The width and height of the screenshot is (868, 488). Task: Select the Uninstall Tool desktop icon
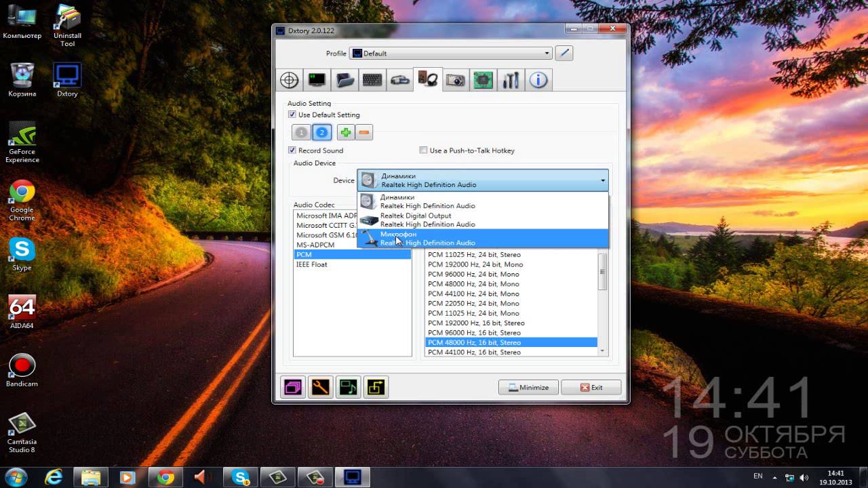click(68, 26)
